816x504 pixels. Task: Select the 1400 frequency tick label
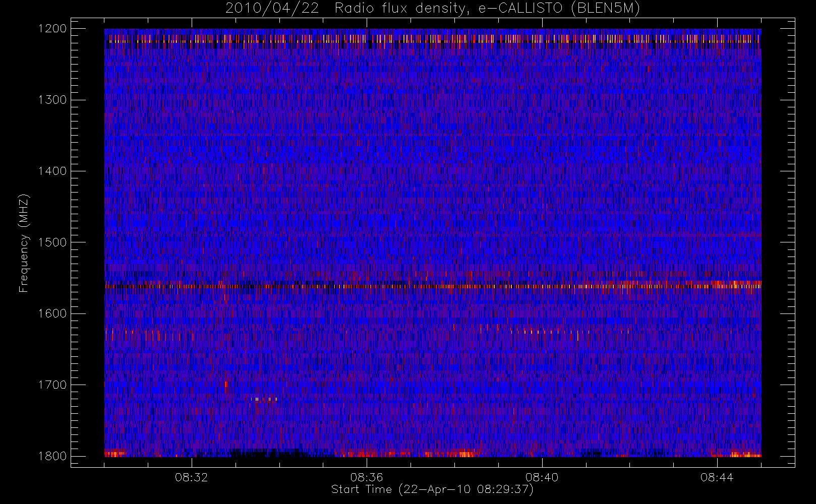[52, 171]
